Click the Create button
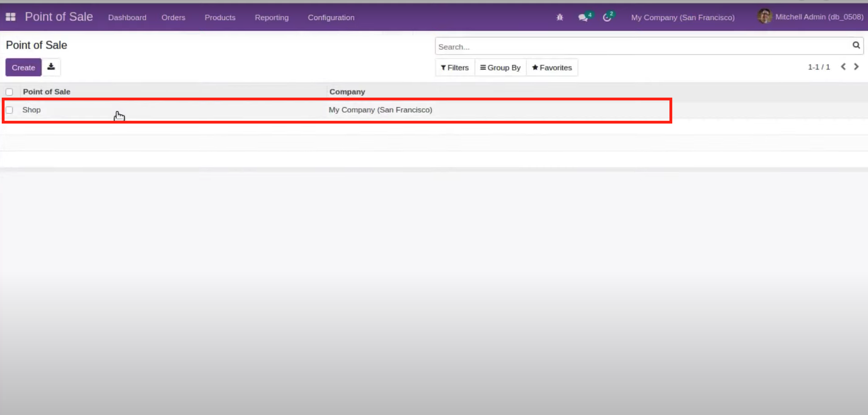The height and width of the screenshot is (415, 868). [x=23, y=68]
